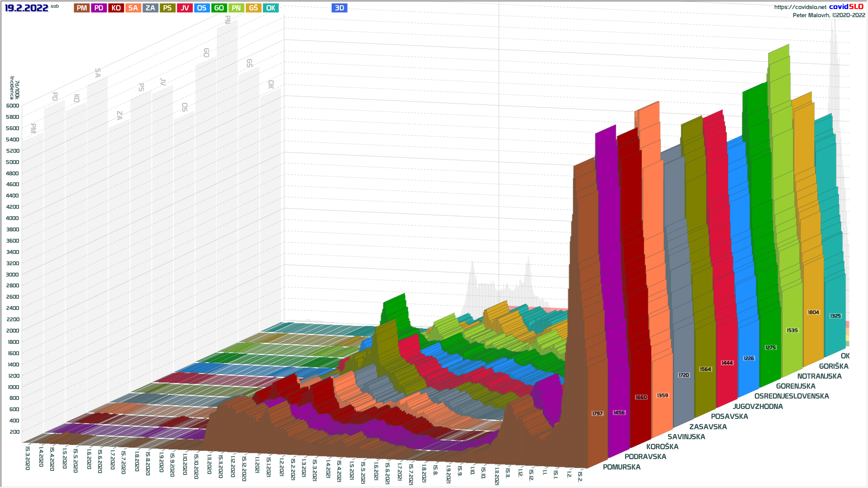Click the 1804 value label on Goriška
Image resolution: width=868 pixels, height=488 pixels.
click(x=813, y=312)
